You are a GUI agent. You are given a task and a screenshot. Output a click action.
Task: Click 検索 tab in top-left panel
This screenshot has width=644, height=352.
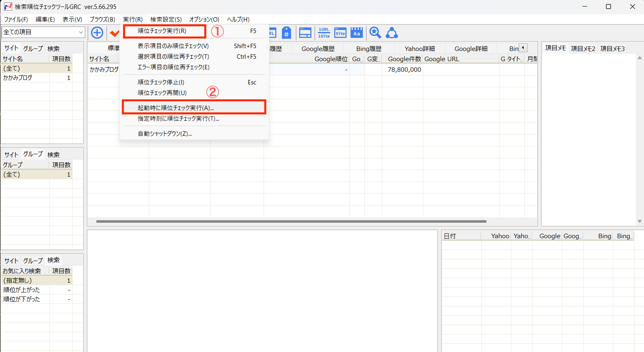tap(53, 49)
